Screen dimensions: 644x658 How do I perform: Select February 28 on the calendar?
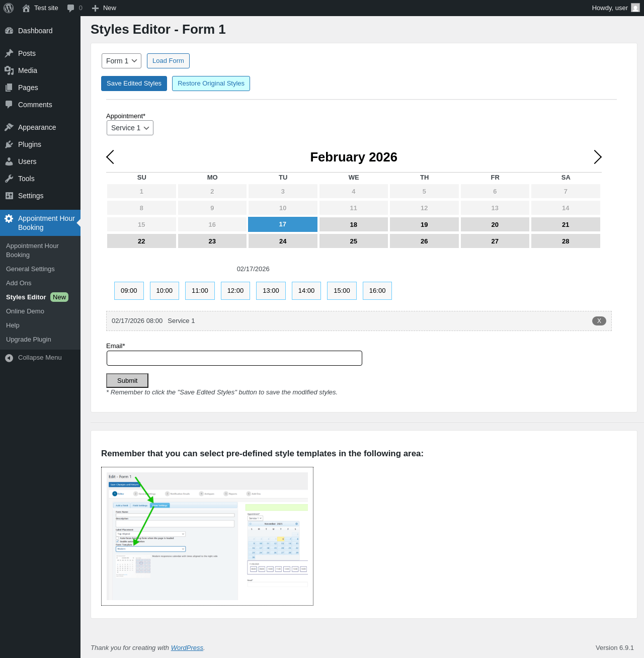click(x=566, y=241)
